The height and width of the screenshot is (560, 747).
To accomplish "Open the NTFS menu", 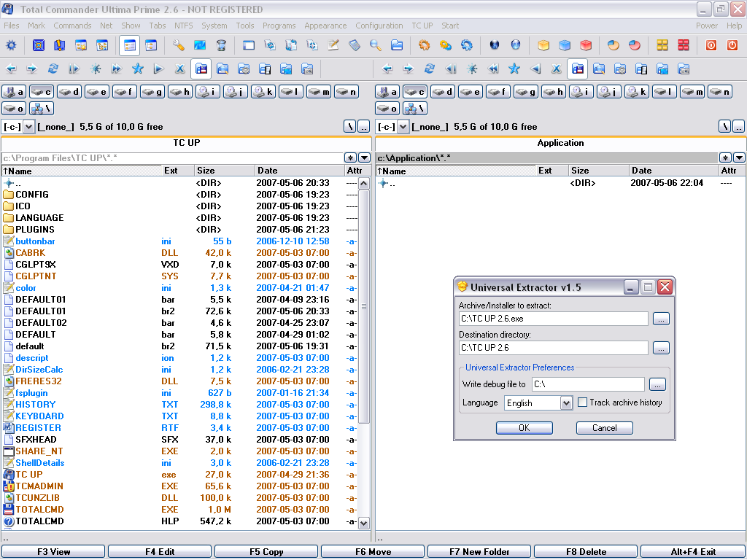I will pyautogui.click(x=183, y=26).
